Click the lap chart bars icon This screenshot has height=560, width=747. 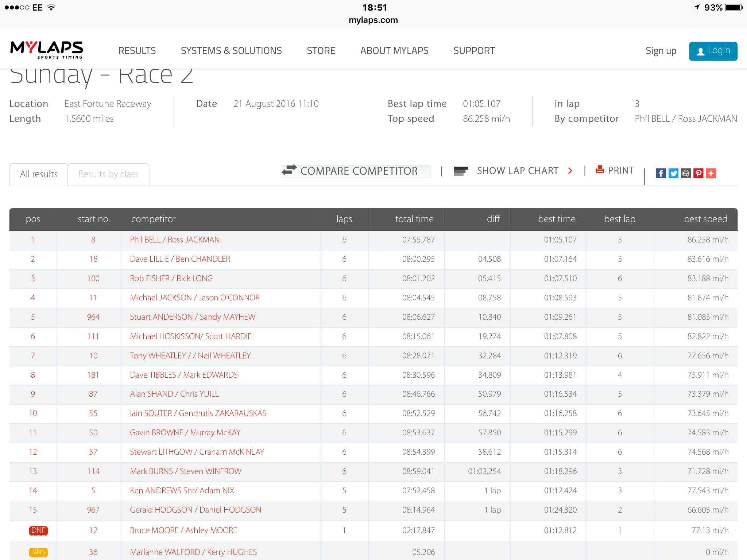pos(461,171)
